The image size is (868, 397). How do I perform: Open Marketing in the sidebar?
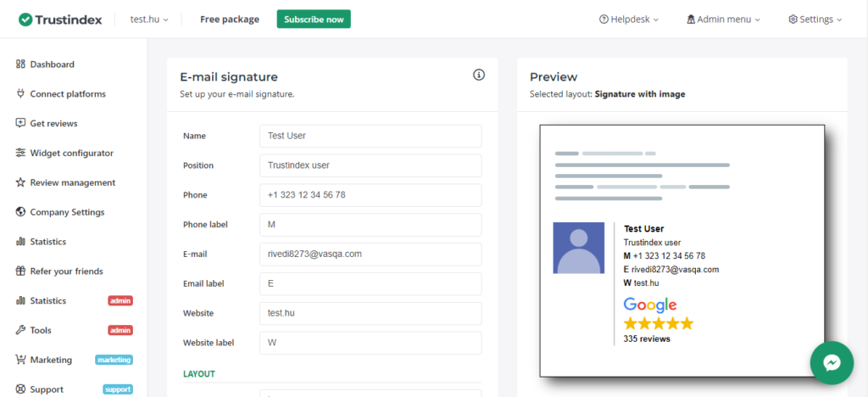tap(51, 360)
